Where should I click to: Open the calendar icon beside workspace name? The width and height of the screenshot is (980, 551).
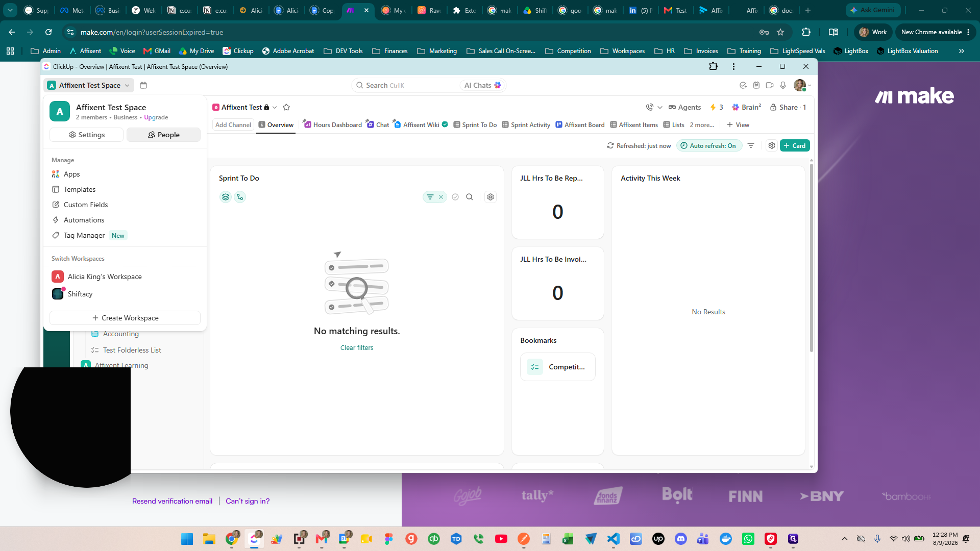[143, 85]
